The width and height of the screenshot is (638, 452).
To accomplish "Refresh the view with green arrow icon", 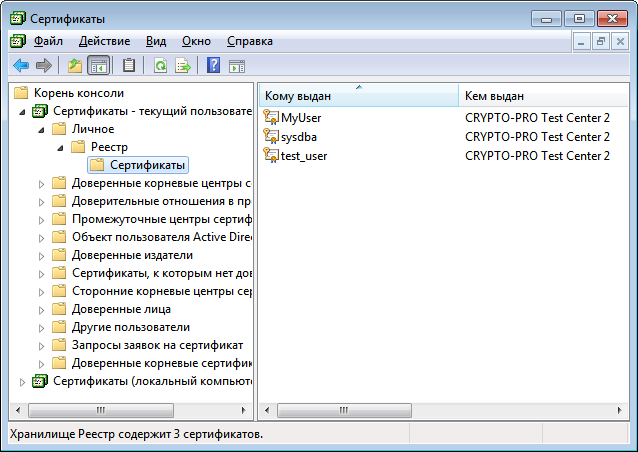I will click(x=161, y=65).
